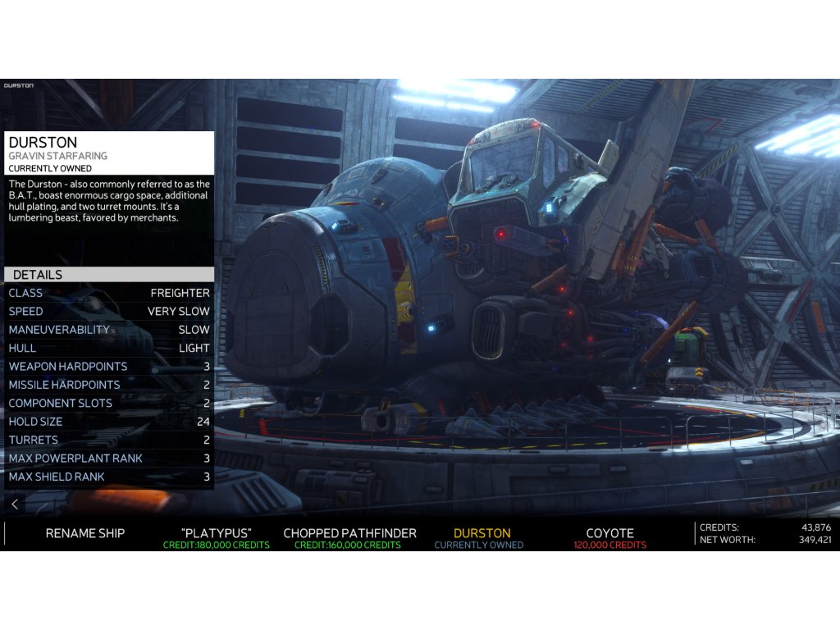Click the Hold Size row

point(109,422)
